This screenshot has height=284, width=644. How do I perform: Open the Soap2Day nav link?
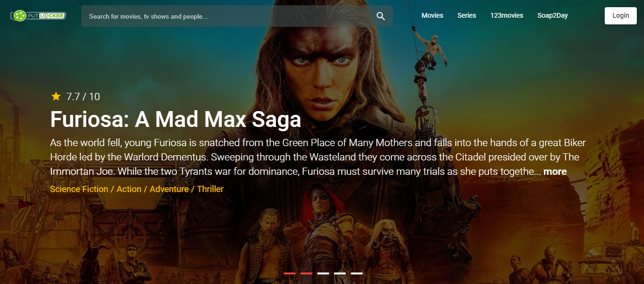[552, 15]
